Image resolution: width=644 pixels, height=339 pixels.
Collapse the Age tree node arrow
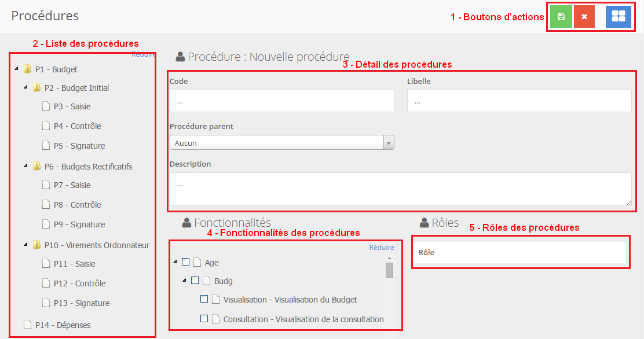coord(175,263)
